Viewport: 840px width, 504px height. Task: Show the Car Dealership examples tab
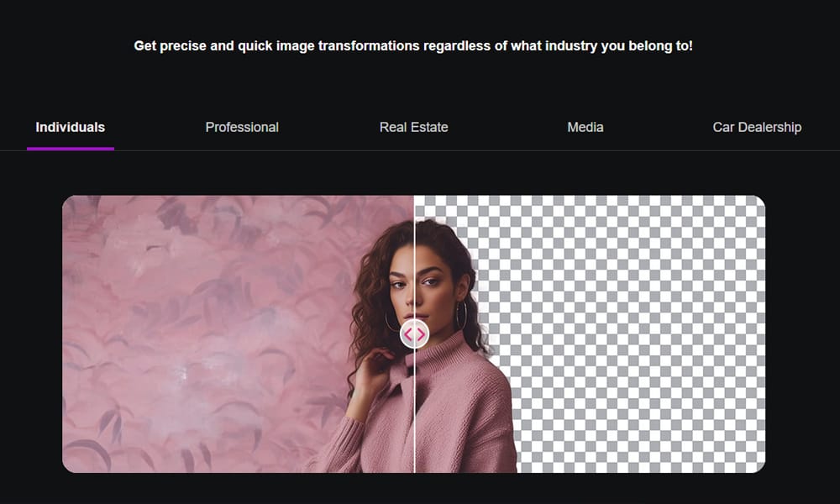click(756, 127)
